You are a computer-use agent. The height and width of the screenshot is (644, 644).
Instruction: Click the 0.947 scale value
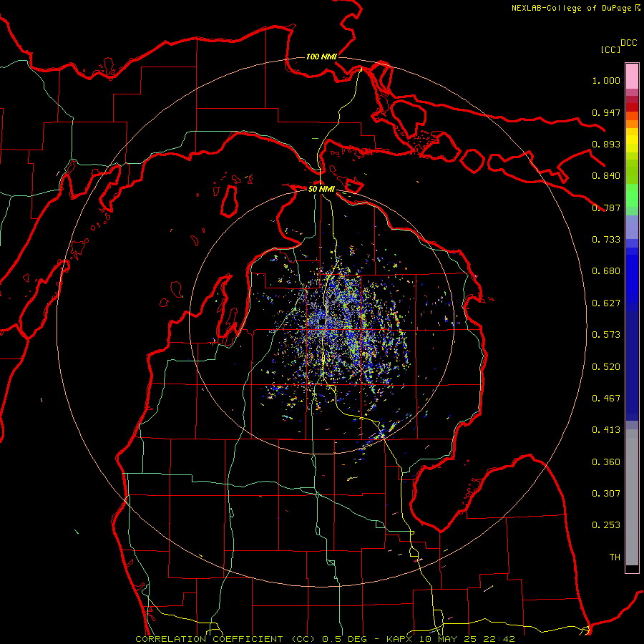(x=606, y=112)
